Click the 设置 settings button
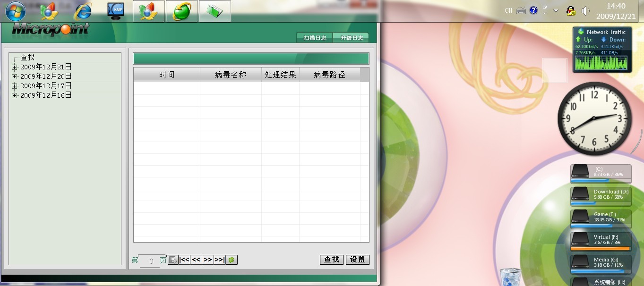This screenshot has width=644, height=286. coord(358,260)
